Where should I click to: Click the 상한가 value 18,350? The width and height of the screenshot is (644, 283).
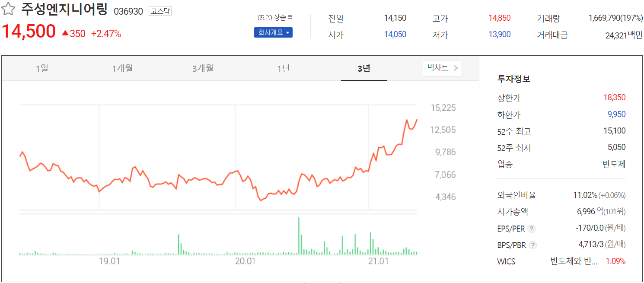615,98
